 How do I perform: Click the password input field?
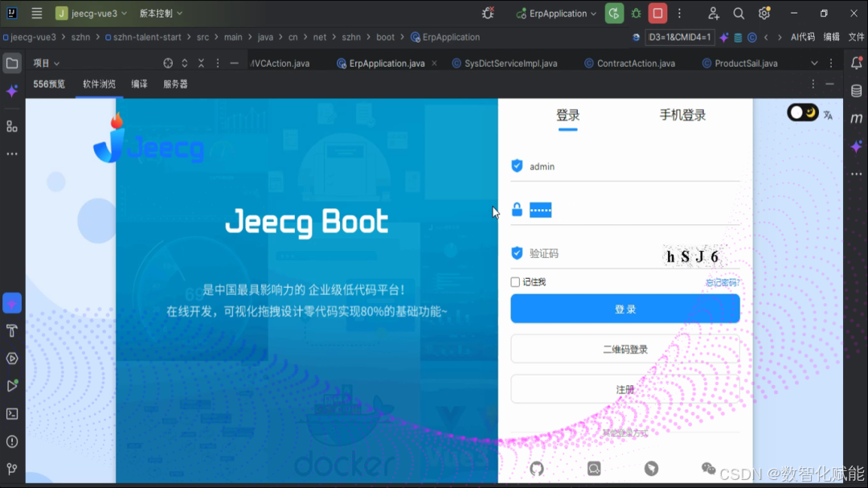pyautogui.click(x=625, y=210)
